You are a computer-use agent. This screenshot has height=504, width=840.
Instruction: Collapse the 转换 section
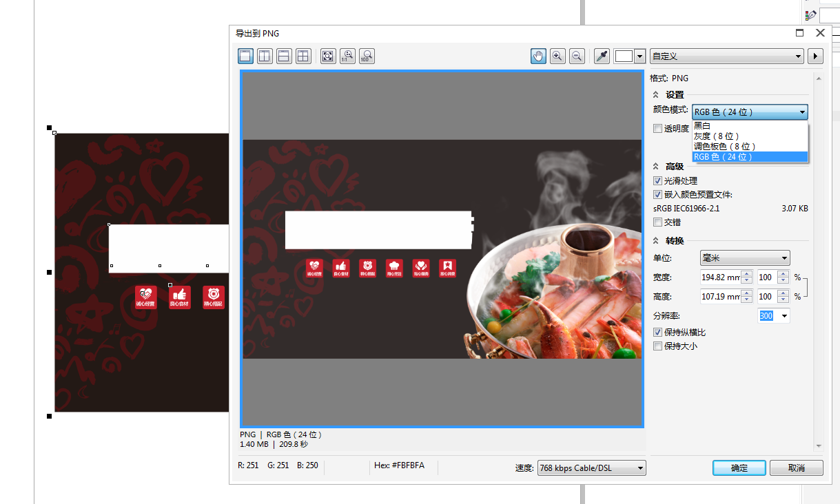(x=656, y=241)
